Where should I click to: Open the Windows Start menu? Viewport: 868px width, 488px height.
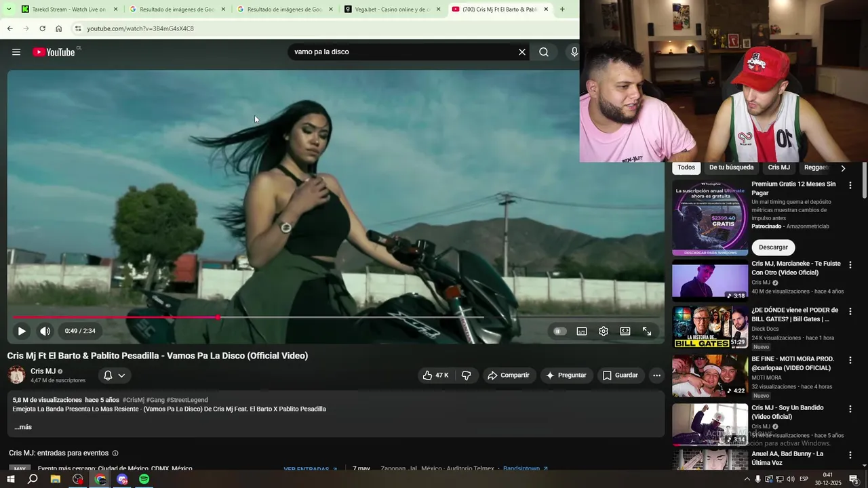[11, 479]
